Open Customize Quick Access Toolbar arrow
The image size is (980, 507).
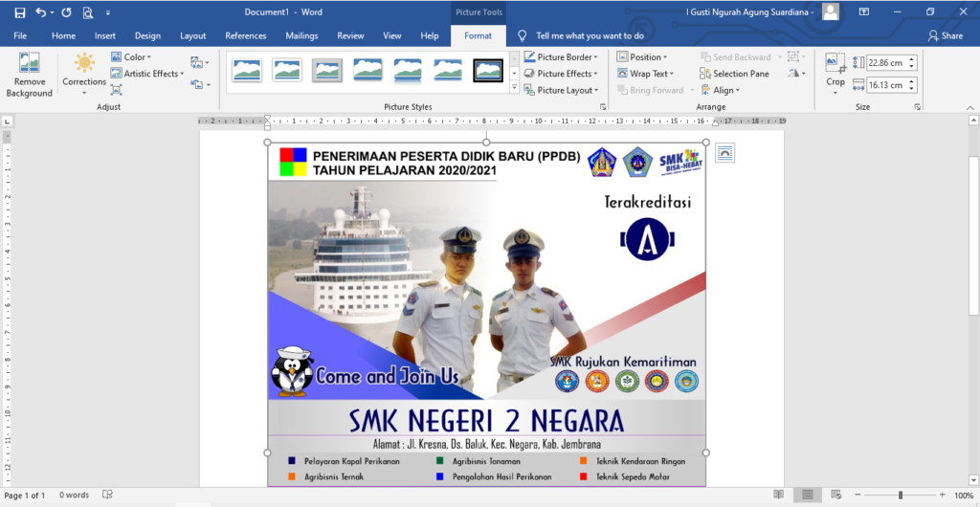click(x=108, y=12)
